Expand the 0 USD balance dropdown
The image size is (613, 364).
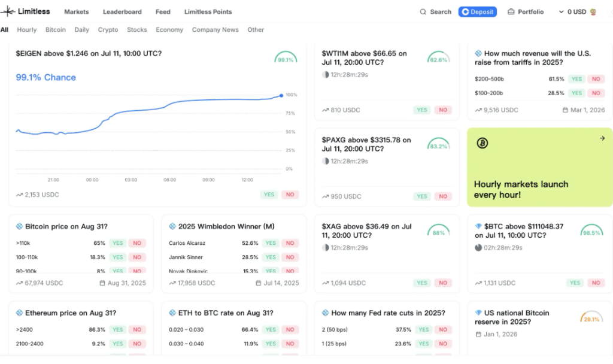pyautogui.click(x=561, y=12)
